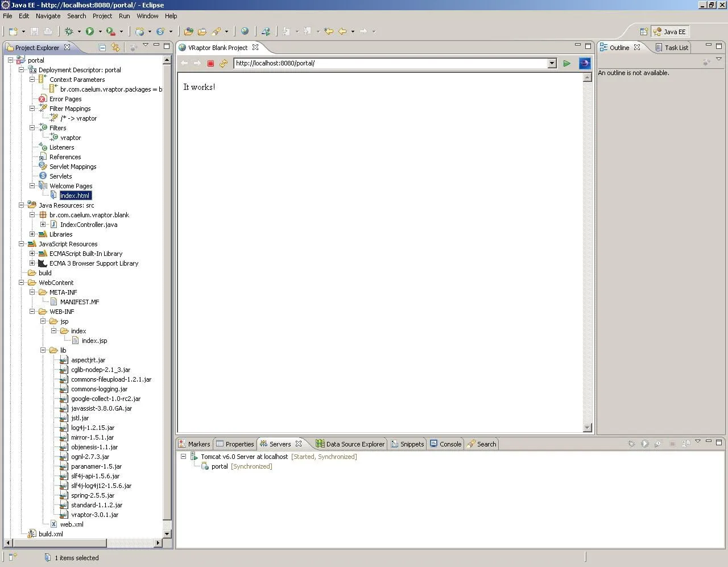Click the green Run button in the main toolbar

pos(90,31)
